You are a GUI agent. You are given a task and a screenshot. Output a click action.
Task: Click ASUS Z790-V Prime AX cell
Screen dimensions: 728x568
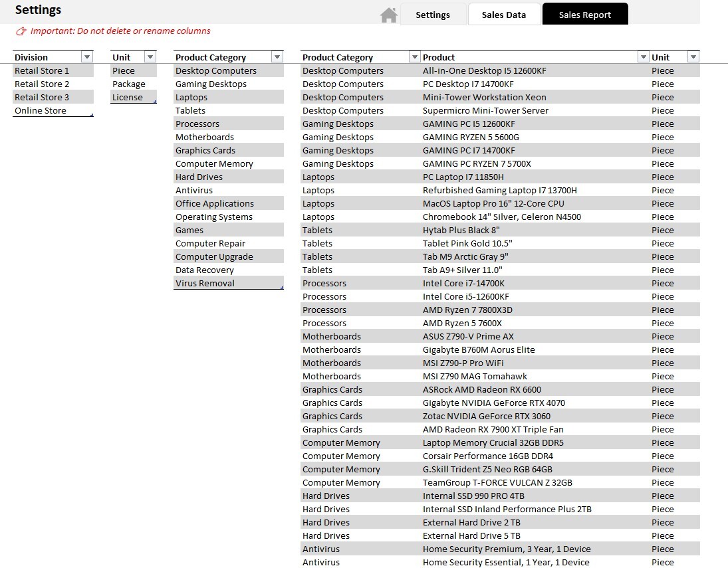coord(535,336)
